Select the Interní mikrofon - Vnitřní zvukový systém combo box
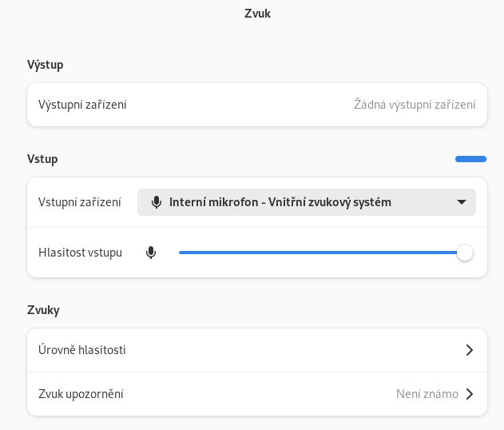 [307, 202]
